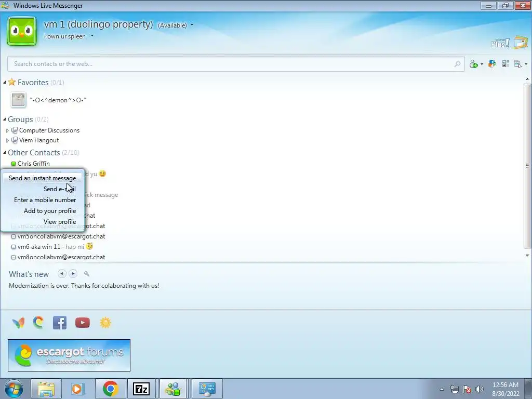Click the contact list scrollbar up arrow
The width and height of the screenshot is (532, 399).
pyautogui.click(x=527, y=79)
